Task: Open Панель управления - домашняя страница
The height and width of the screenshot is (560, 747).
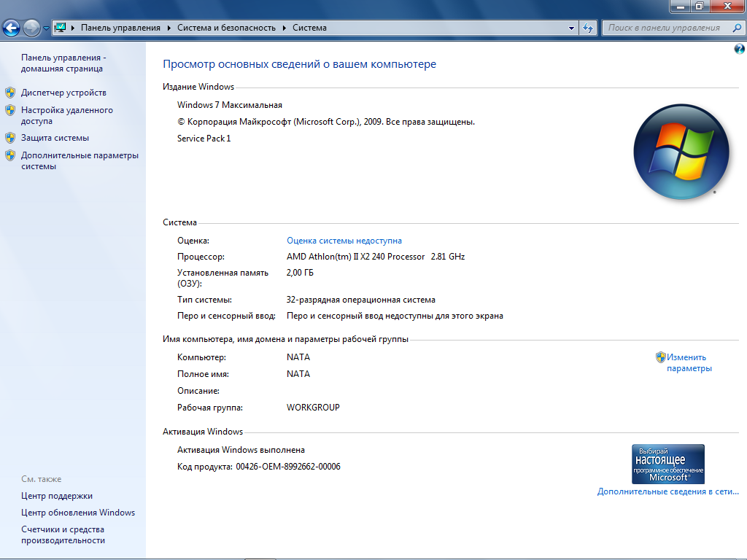Action: pyautogui.click(x=63, y=63)
